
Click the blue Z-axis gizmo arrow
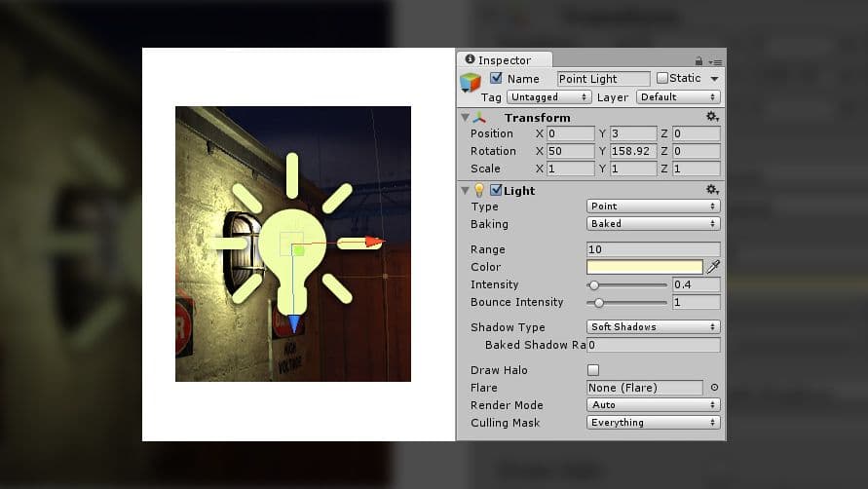coord(294,324)
